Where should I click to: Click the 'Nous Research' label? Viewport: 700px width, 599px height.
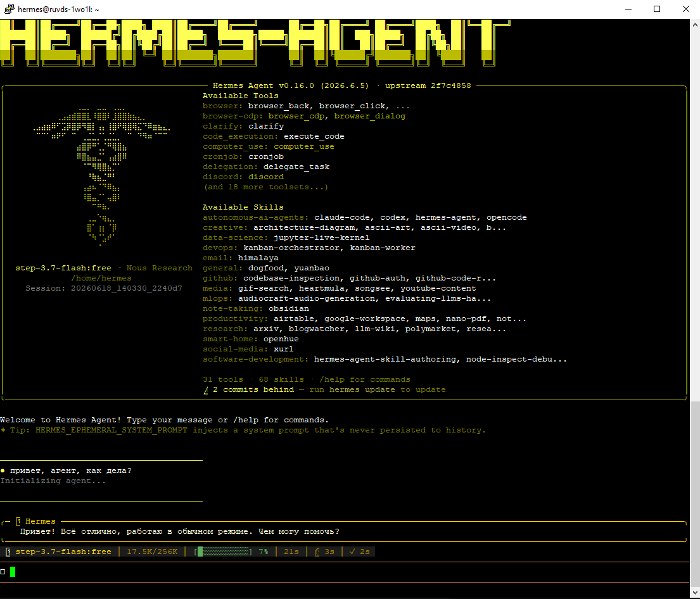tap(160, 268)
